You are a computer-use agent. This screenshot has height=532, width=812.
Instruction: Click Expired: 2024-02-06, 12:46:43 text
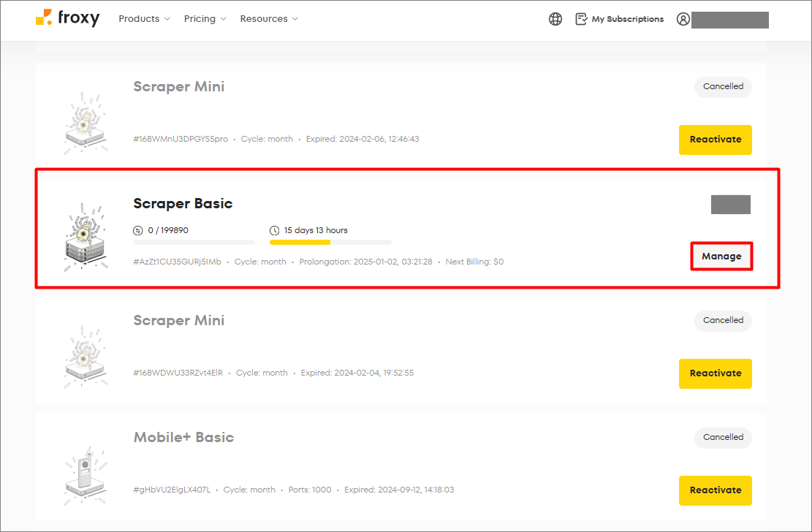[363, 139]
